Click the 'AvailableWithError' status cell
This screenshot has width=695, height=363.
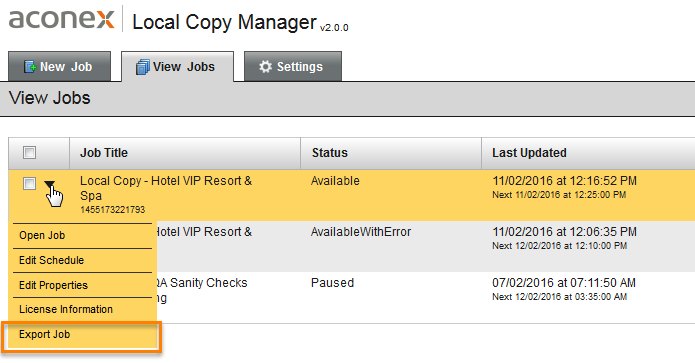[x=361, y=232]
